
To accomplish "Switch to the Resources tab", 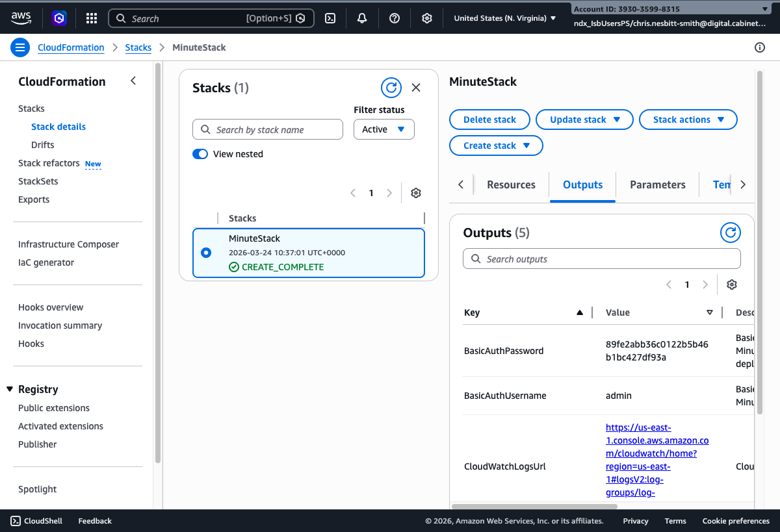I will pos(511,184).
